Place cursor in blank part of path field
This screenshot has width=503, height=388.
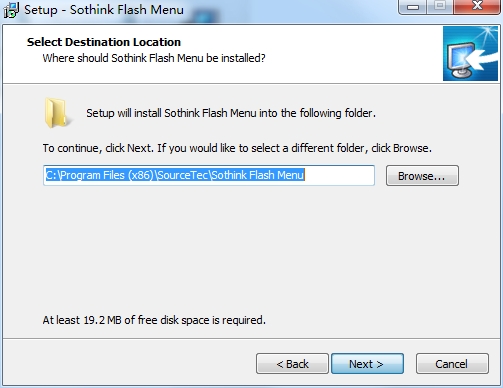click(x=339, y=175)
